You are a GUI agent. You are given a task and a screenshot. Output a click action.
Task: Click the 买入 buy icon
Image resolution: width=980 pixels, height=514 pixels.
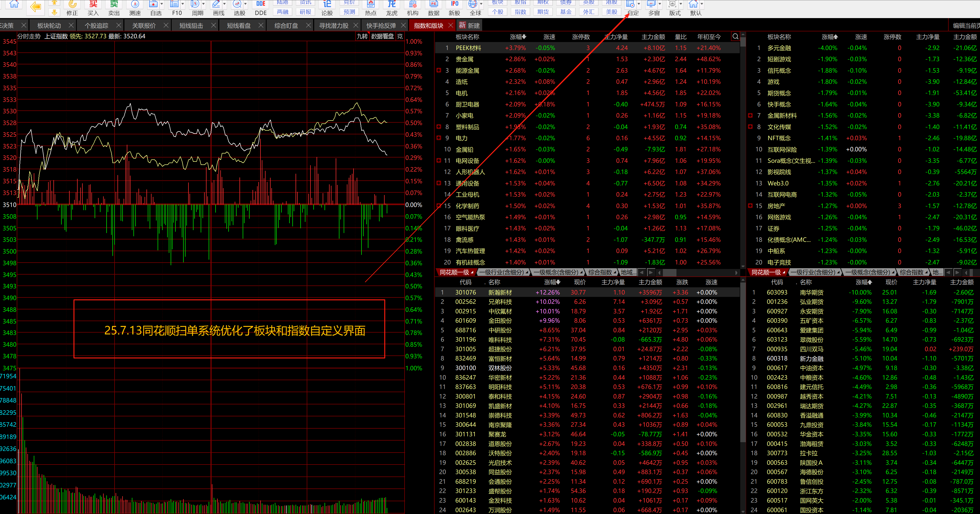(93, 8)
